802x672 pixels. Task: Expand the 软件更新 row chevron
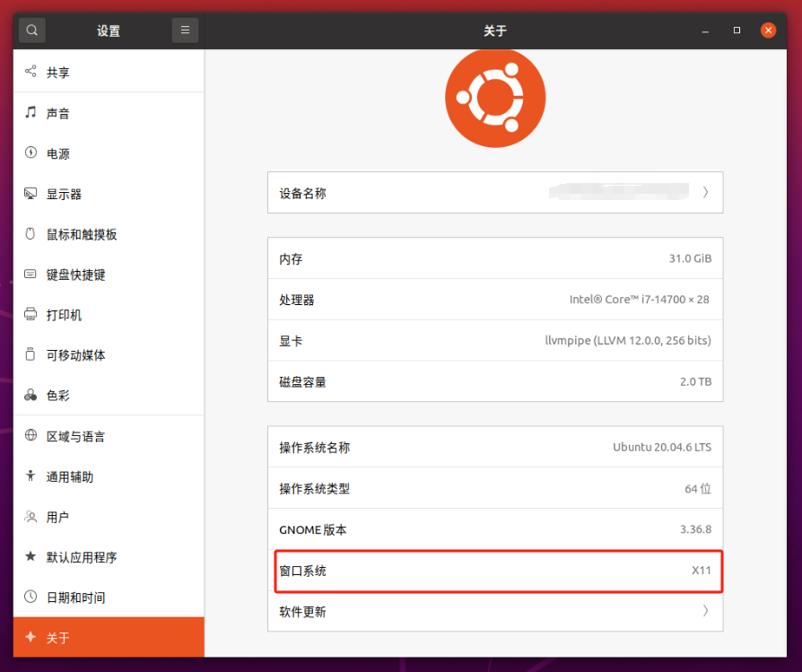[705, 611]
